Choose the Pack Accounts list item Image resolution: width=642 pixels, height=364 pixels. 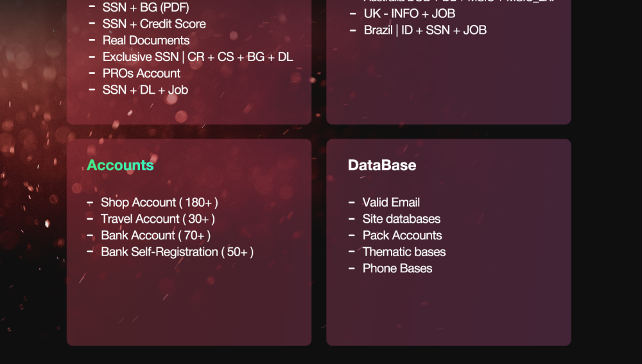coord(402,236)
